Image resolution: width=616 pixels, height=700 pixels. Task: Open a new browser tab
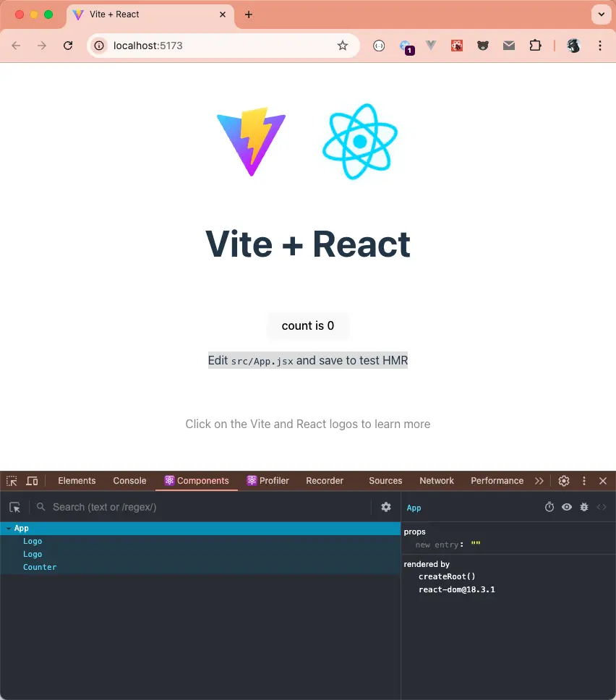point(249,14)
